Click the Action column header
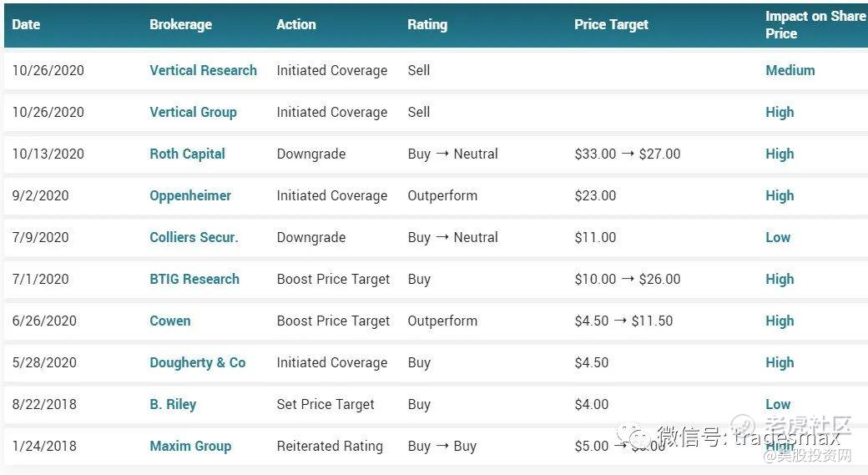 click(296, 24)
